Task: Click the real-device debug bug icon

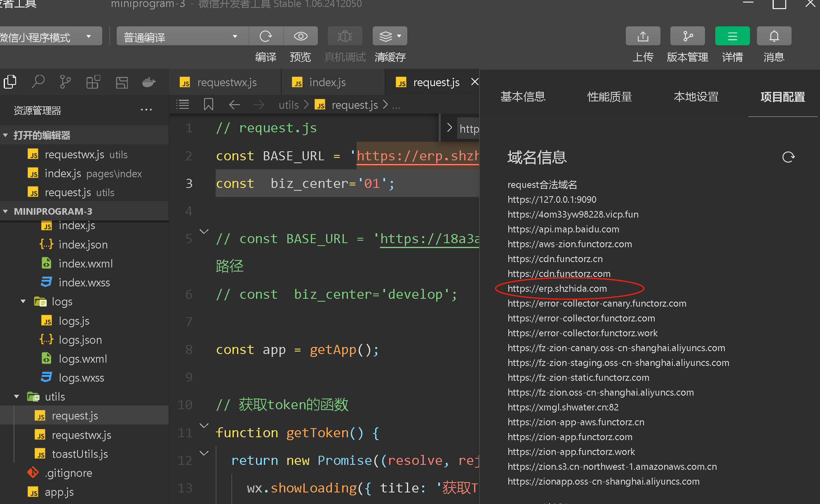Action: tap(345, 36)
